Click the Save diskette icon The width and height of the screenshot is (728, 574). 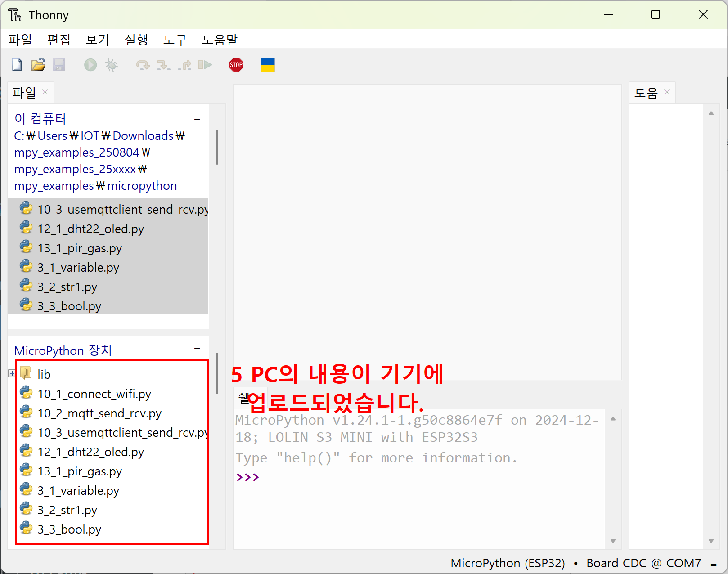point(59,65)
